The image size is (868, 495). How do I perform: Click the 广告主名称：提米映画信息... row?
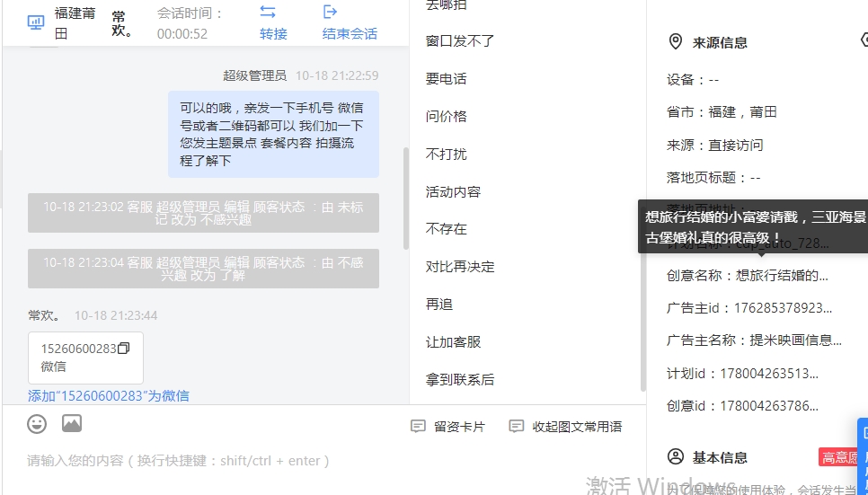(x=754, y=340)
